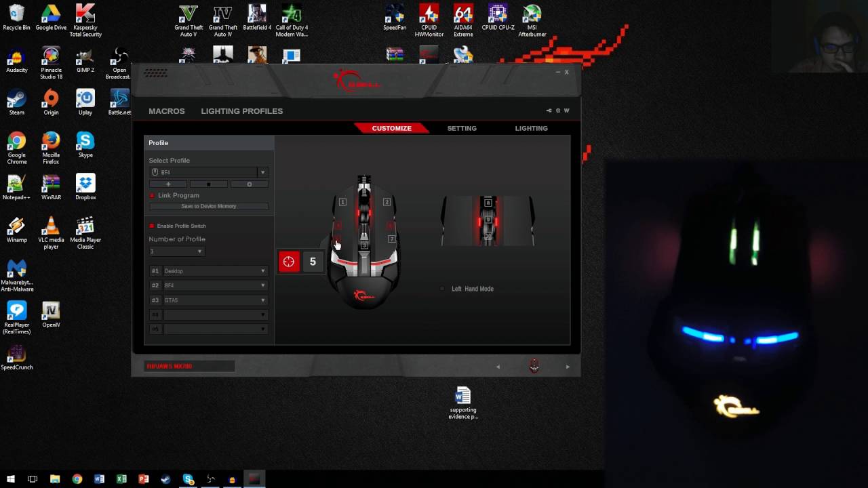Switch to SETTING tab
The height and width of the screenshot is (488, 868).
click(x=462, y=128)
